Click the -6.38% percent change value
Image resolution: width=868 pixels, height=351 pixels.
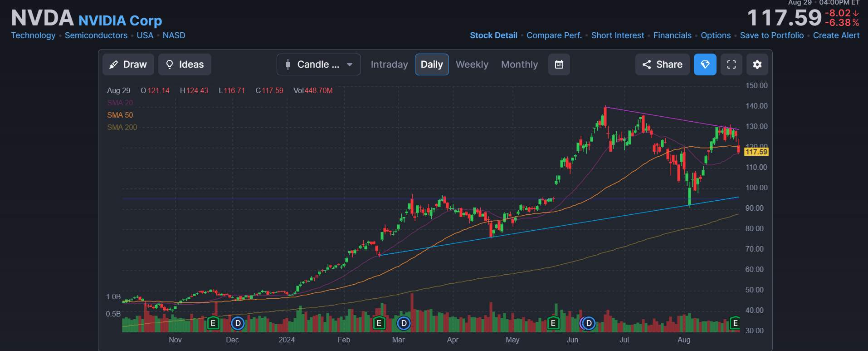tap(842, 23)
